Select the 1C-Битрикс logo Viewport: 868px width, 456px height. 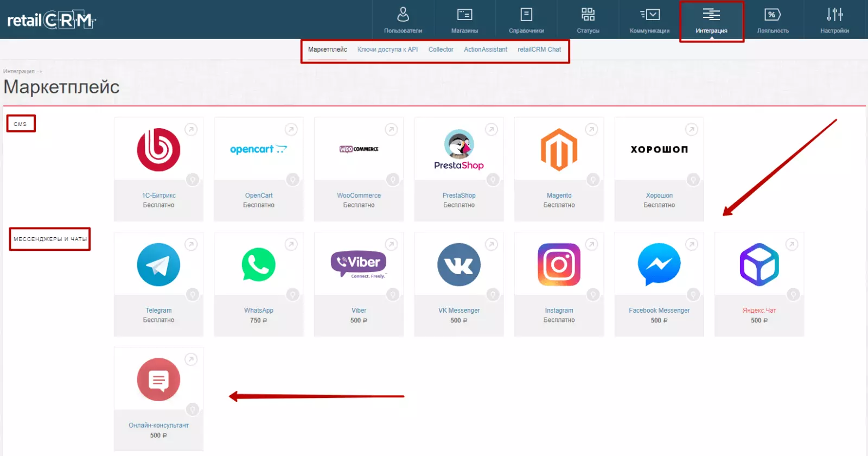[x=158, y=150]
